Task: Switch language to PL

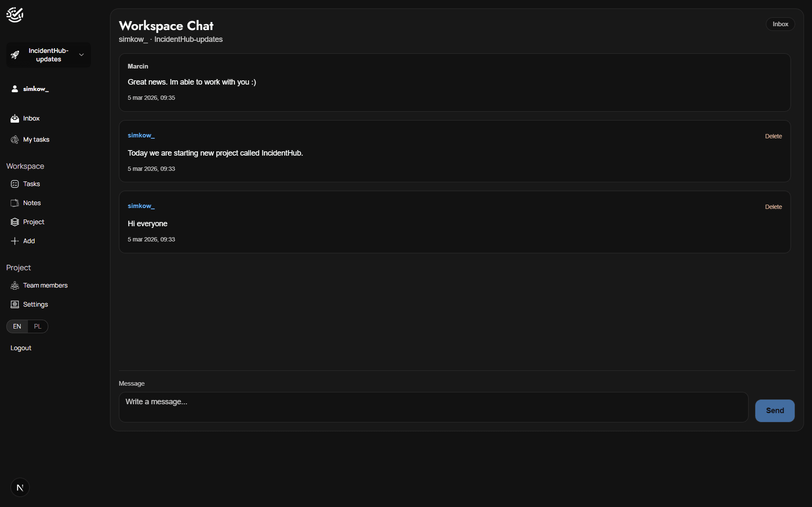Action: coord(38,326)
